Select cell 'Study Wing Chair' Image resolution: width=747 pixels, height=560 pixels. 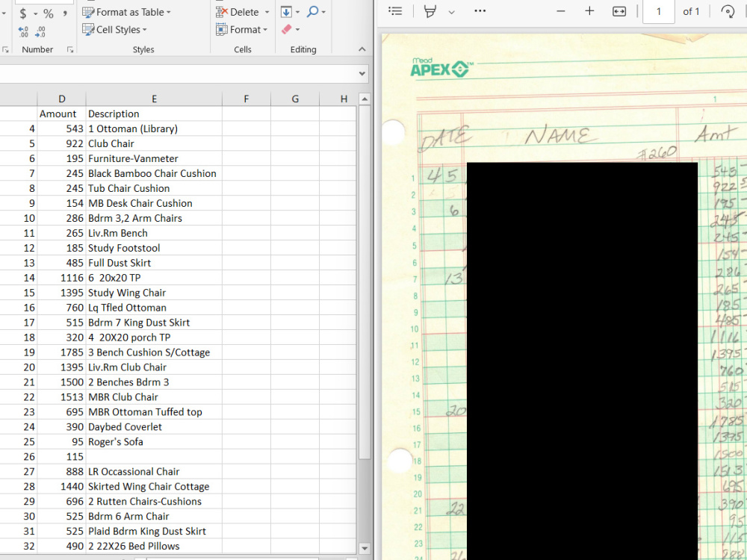pos(155,293)
